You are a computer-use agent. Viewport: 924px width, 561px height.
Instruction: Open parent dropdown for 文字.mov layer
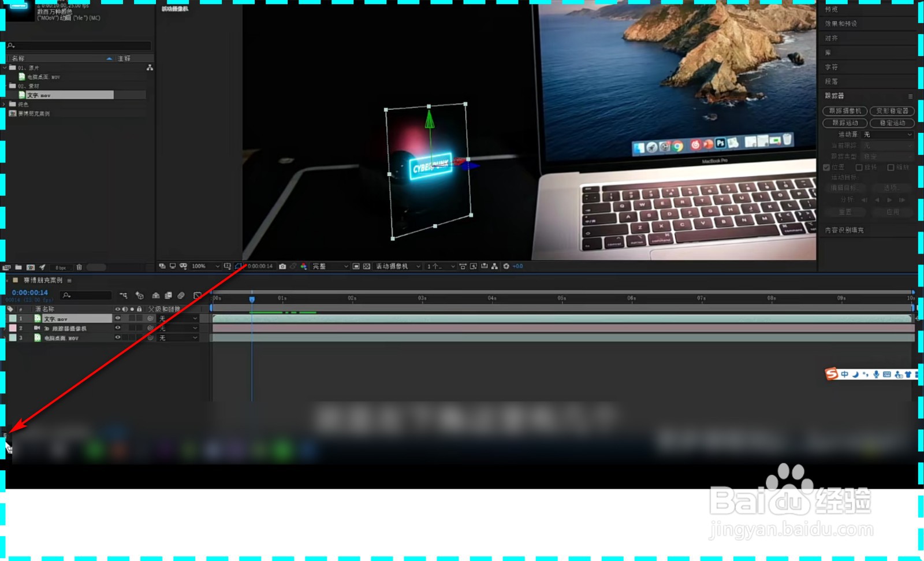click(x=178, y=318)
